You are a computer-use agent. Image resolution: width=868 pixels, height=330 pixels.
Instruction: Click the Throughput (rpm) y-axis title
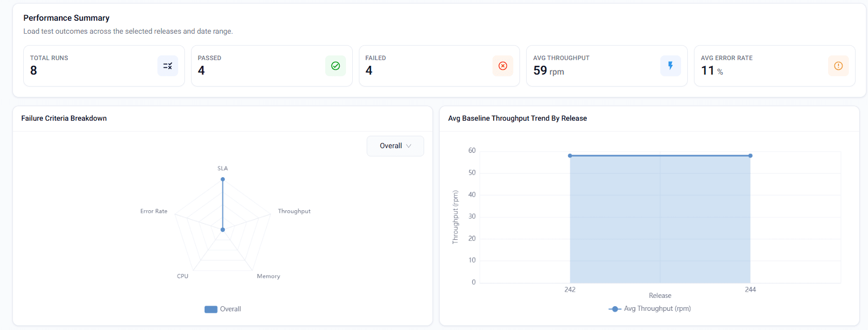click(455, 217)
